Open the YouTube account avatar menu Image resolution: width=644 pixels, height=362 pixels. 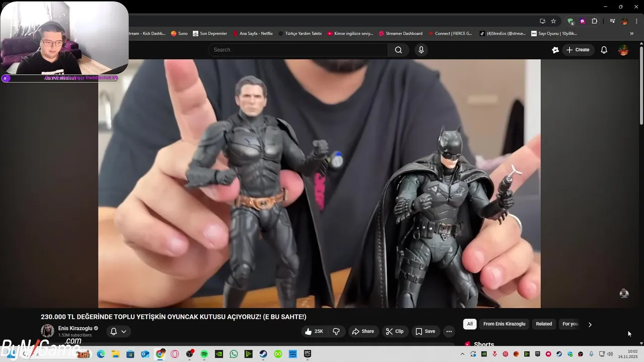coord(623,50)
